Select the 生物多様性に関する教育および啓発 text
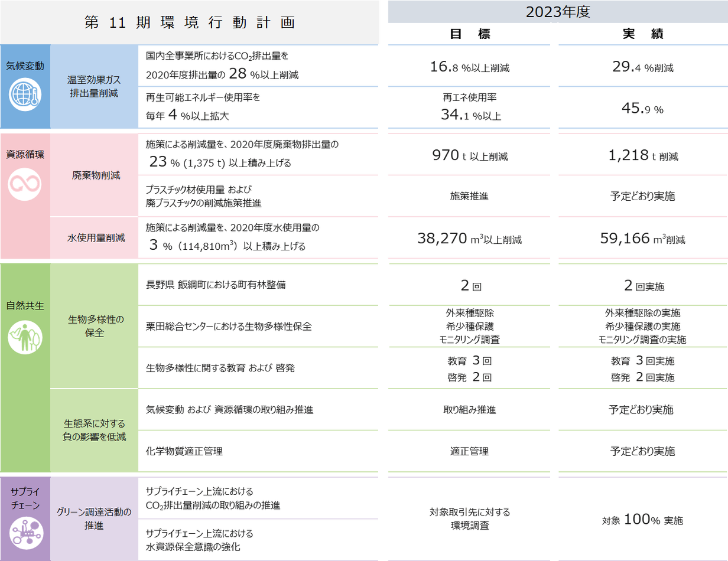Viewport: 728px width, 561px height. pos(220,368)
